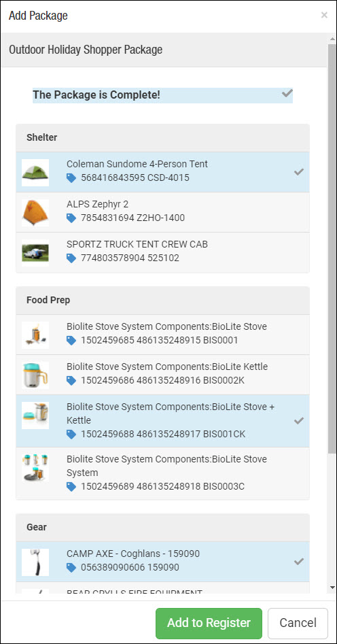Screen dimensions: 337x644
Task: Click the tag icon beside 7854831694 Z2HO-1400
Action: [x=71, y=218]
